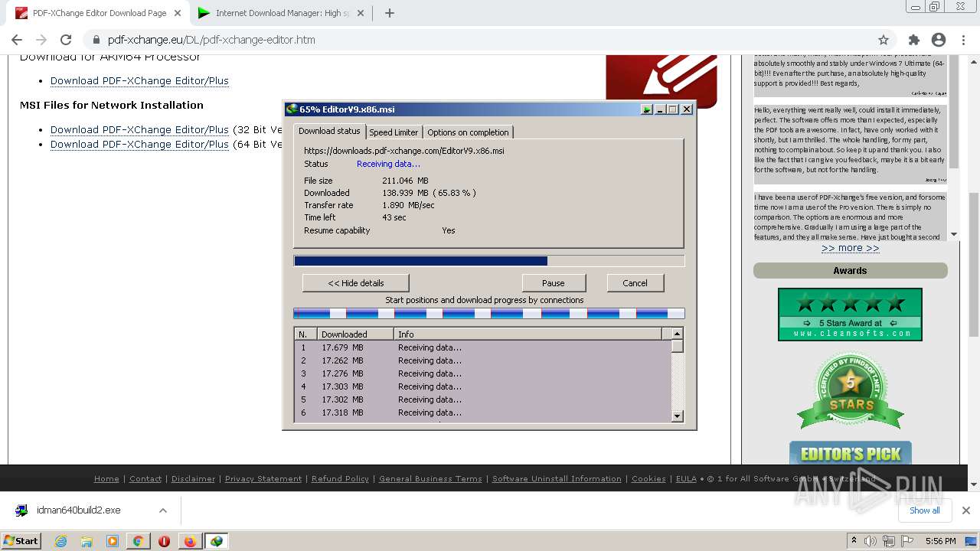This screenshot has height=551, width=980.
Task: Click the 64 Bit MSI download link
Action: click(139, 144)
